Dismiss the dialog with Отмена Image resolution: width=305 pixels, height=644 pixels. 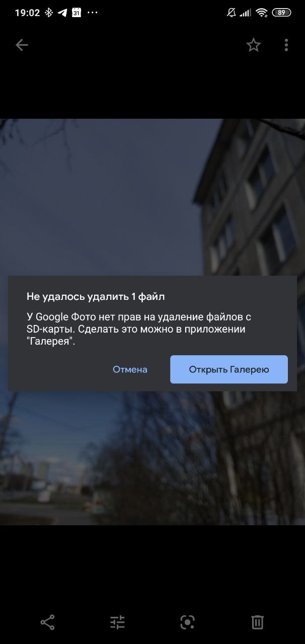coord(130,369)
